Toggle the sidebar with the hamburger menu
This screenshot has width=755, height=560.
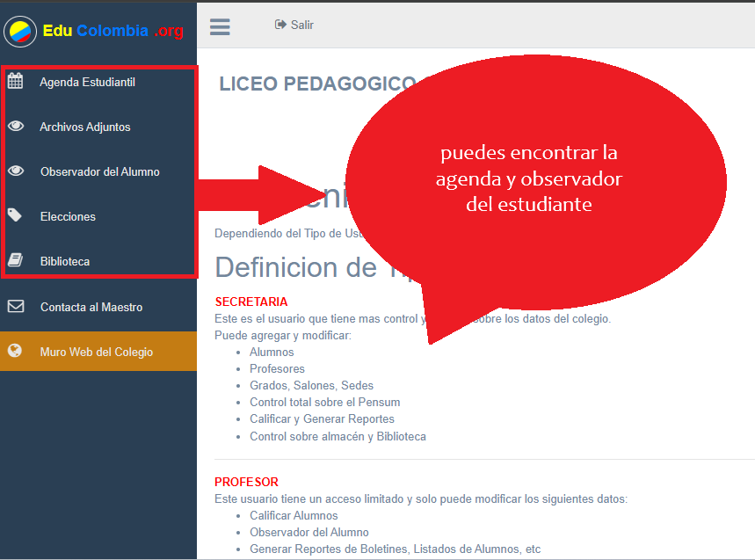point(220,26)
